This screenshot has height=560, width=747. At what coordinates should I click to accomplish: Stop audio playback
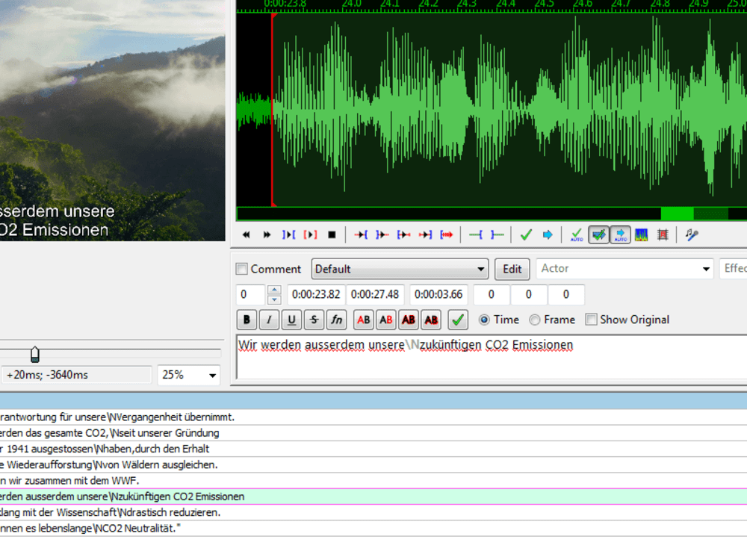pyautogui.click(x=332, y=234)
